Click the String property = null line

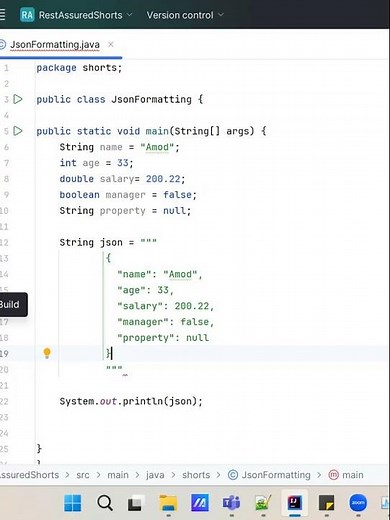(x=125, y=211)
